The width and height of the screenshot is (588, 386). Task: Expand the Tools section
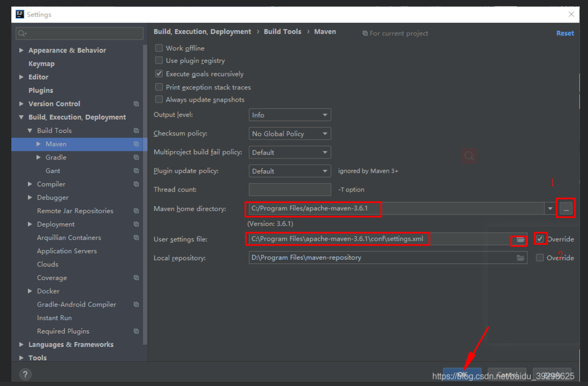pyautogui.click(x=21, y=358)
